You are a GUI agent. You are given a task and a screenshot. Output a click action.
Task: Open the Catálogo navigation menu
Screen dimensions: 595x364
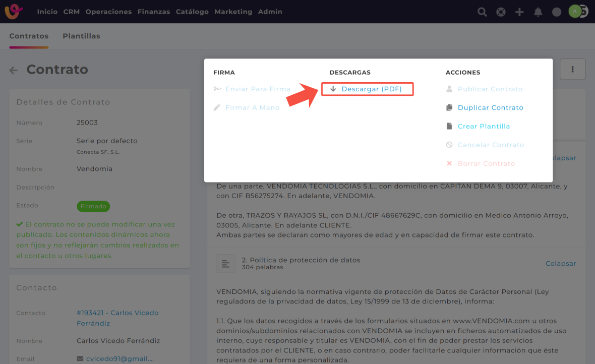pyautogui.click(x=192, y=12)
